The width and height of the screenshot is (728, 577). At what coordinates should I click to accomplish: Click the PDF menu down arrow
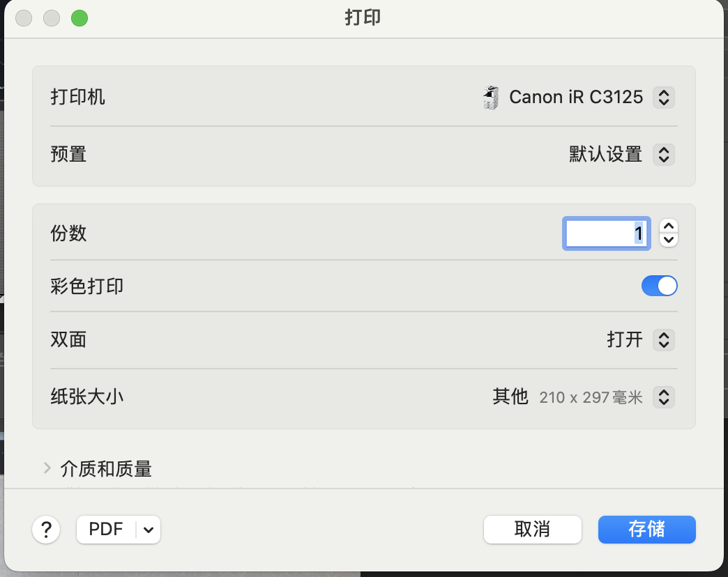pos(149,530)
